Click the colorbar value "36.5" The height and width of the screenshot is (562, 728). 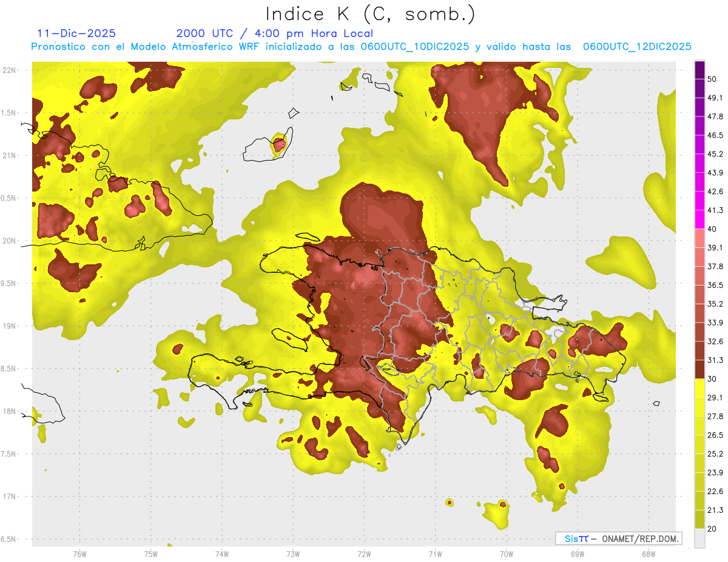pyautogui.click(x=715, y=285)
